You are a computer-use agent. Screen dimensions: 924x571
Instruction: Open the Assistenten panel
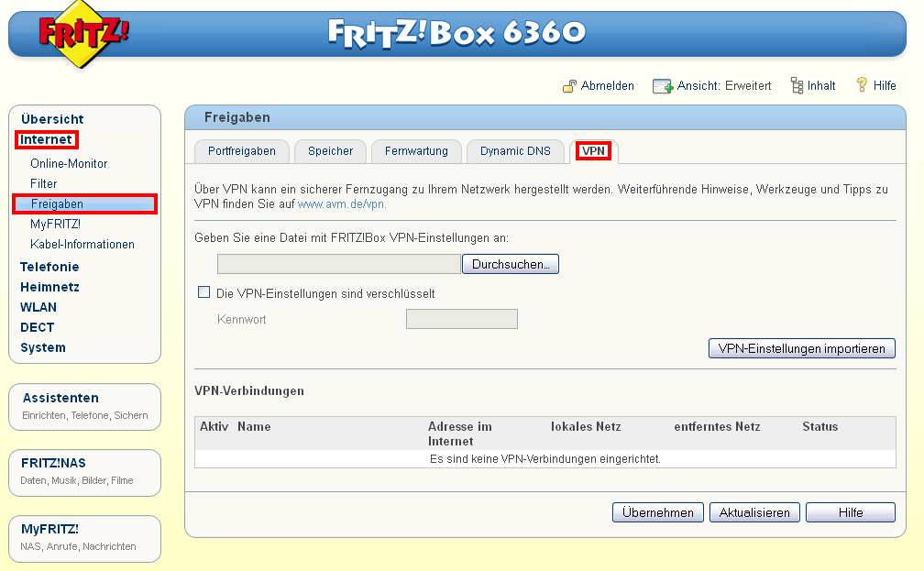pyautogui.click(x=85, y=407)
